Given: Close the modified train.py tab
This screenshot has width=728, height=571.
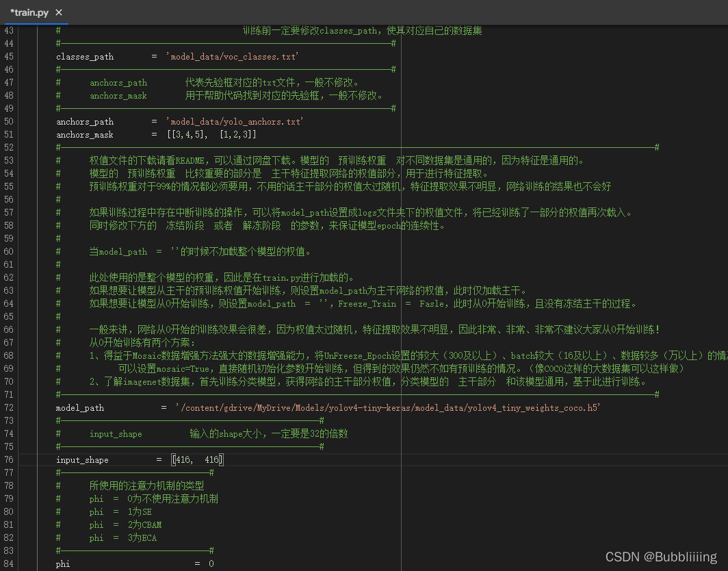Looking at the screenshot, I should (58, 12).
